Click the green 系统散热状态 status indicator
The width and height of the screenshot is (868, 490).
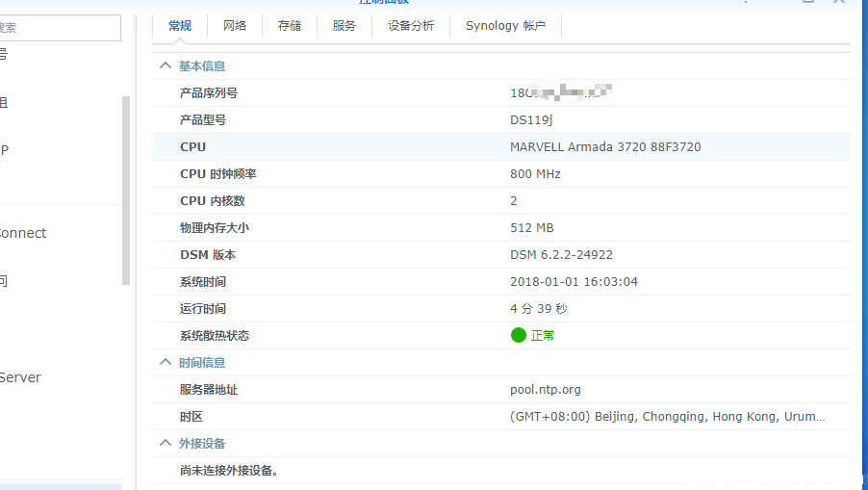(518, 336)
